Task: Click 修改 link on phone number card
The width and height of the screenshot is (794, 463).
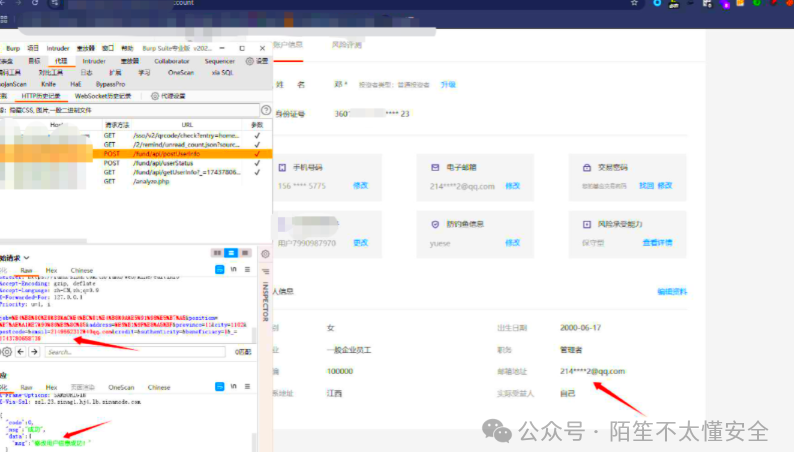Action: click(361, 185)
